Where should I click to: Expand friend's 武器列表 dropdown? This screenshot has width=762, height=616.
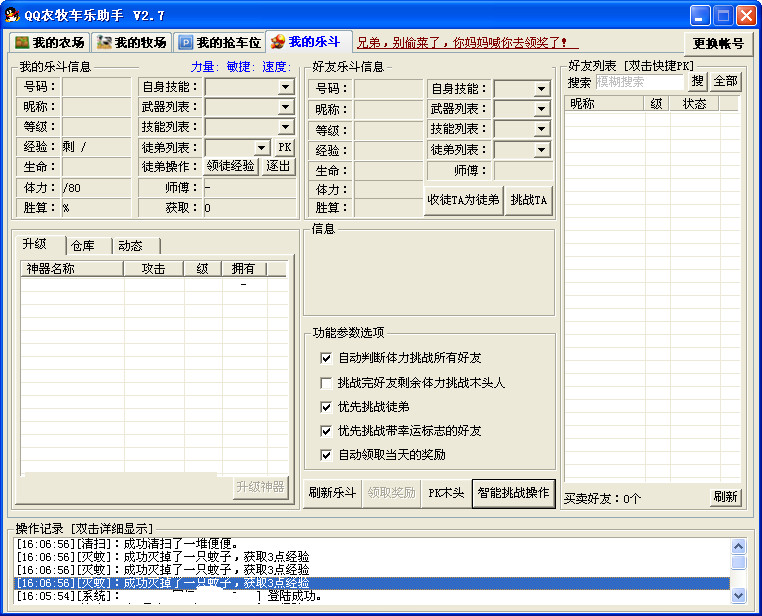coord(541,109)
